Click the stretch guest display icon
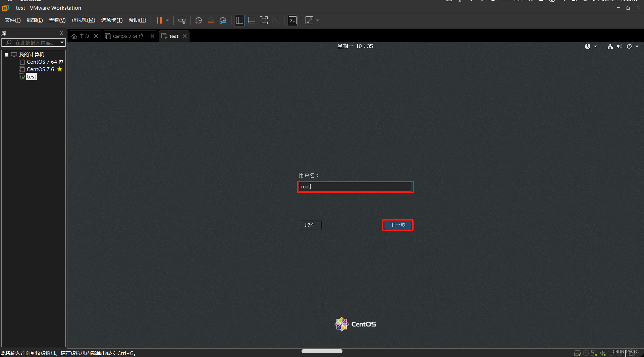 (309, 20)
